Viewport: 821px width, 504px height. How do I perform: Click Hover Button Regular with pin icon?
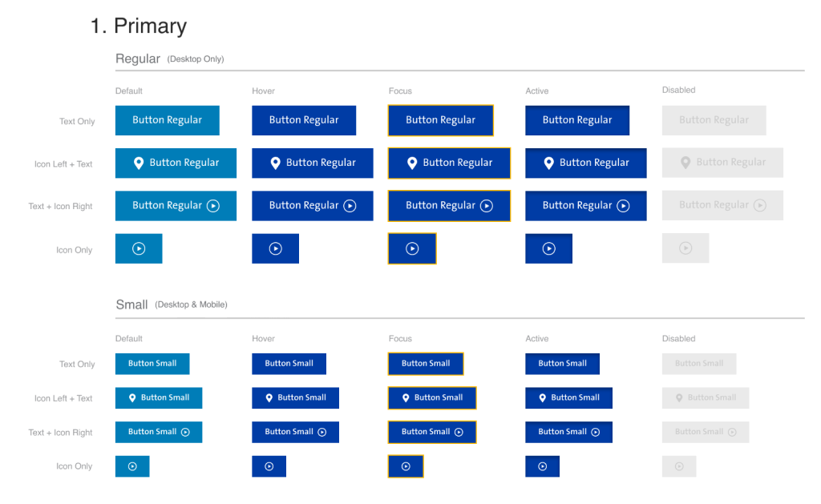313,163
